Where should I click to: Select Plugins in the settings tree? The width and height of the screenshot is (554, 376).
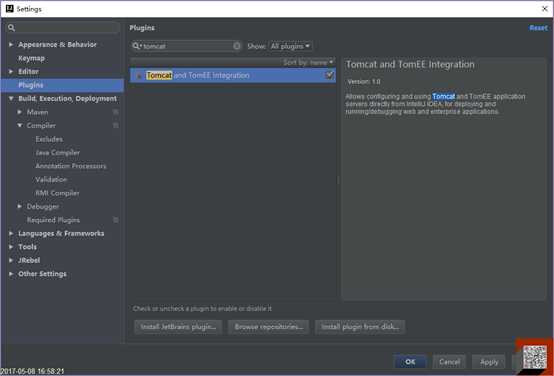click(x=31, y=85)
